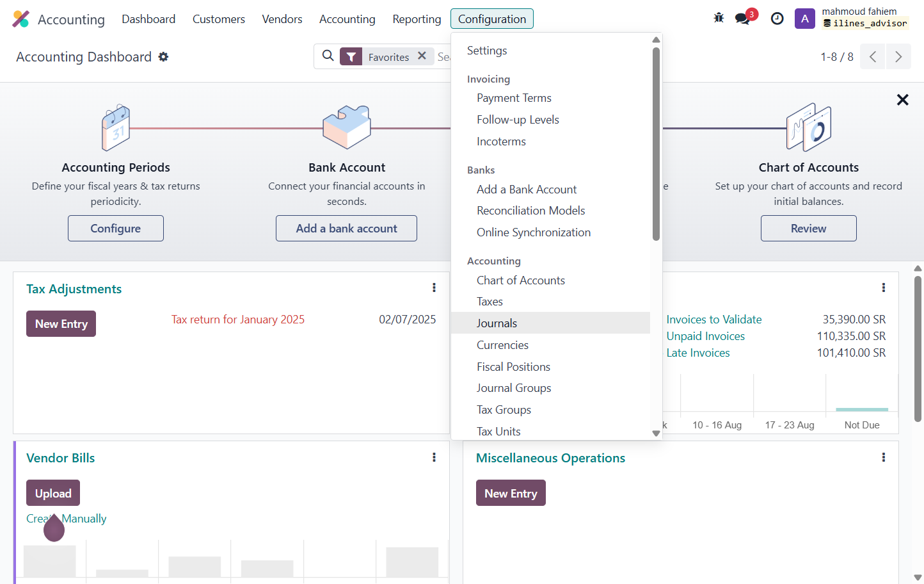Click the search input field
924x584 pixels.
(444, 57)
